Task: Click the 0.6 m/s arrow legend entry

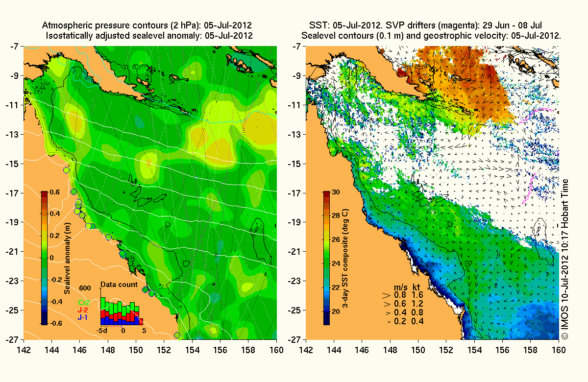Action: coord(394,304)
